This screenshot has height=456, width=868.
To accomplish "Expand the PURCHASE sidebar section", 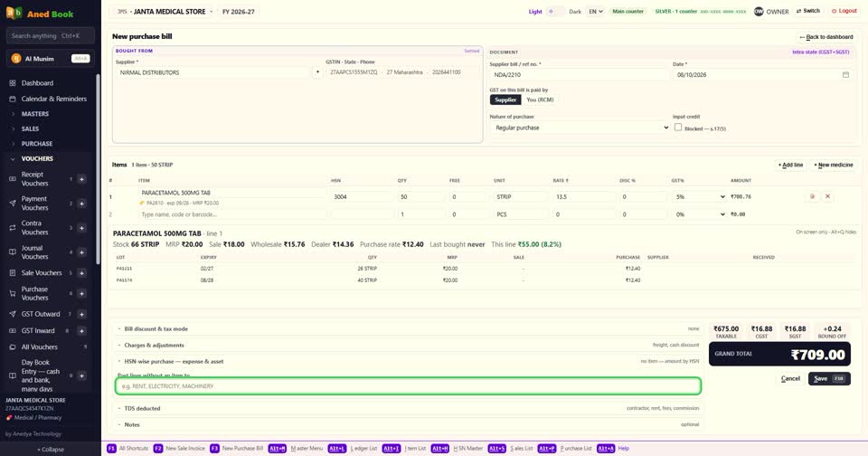I will (36, 144).
